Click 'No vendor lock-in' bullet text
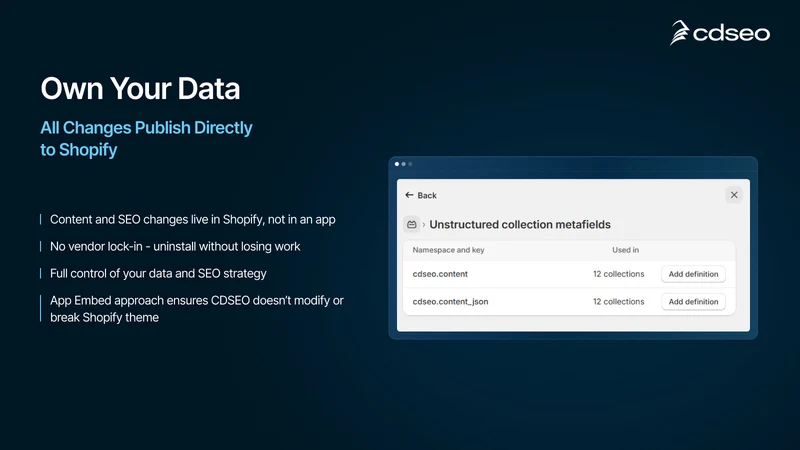 tap(175, 246)
